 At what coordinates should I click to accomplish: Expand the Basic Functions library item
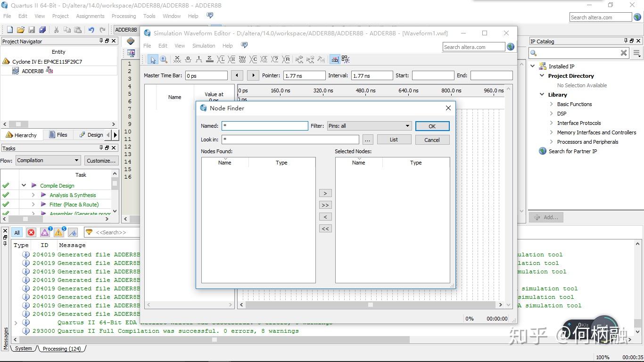(551, 104)
